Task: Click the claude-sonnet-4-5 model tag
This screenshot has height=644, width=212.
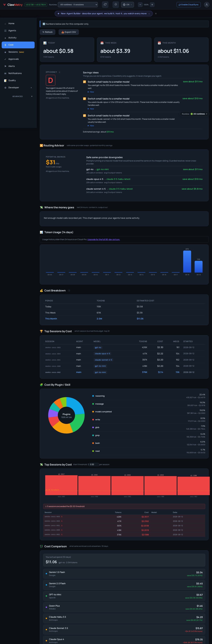Action: pos(103,360)
